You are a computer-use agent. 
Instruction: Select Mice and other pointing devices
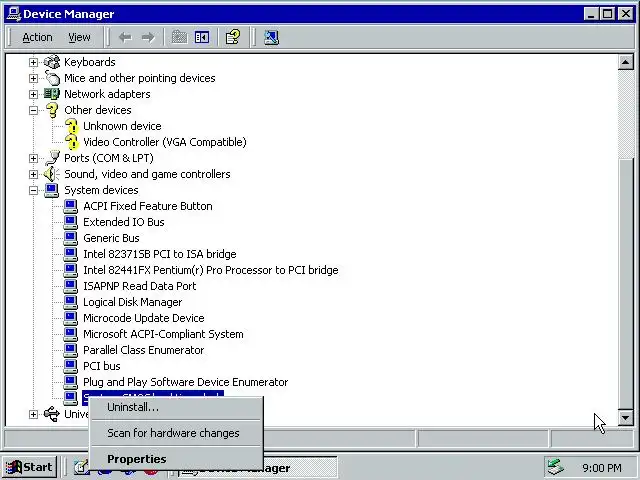[x=140, y=78]
